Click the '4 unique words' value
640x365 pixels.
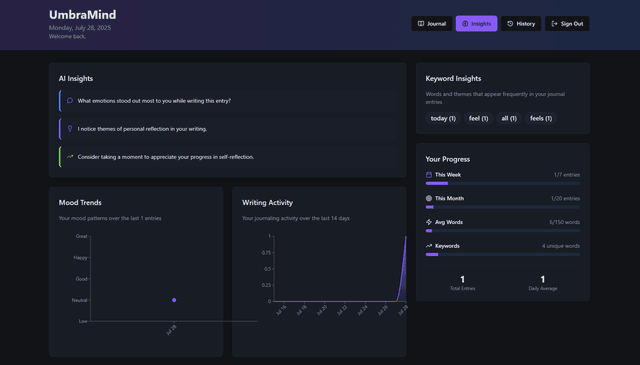click(x=561, y=246)
